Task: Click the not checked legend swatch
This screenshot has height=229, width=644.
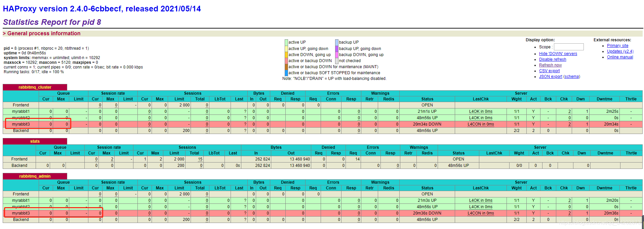Action: [337, 61]
